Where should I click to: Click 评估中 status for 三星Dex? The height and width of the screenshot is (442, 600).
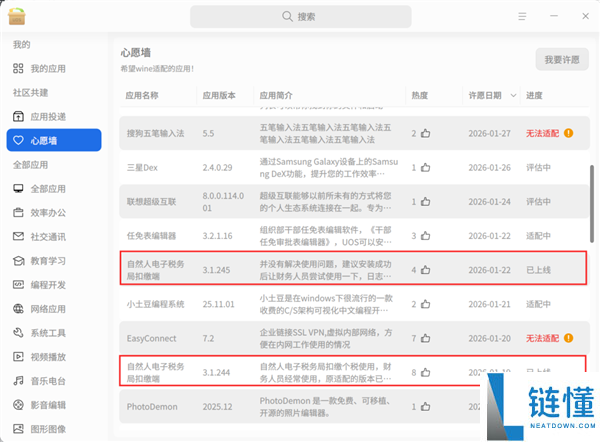tap(538, 168)
